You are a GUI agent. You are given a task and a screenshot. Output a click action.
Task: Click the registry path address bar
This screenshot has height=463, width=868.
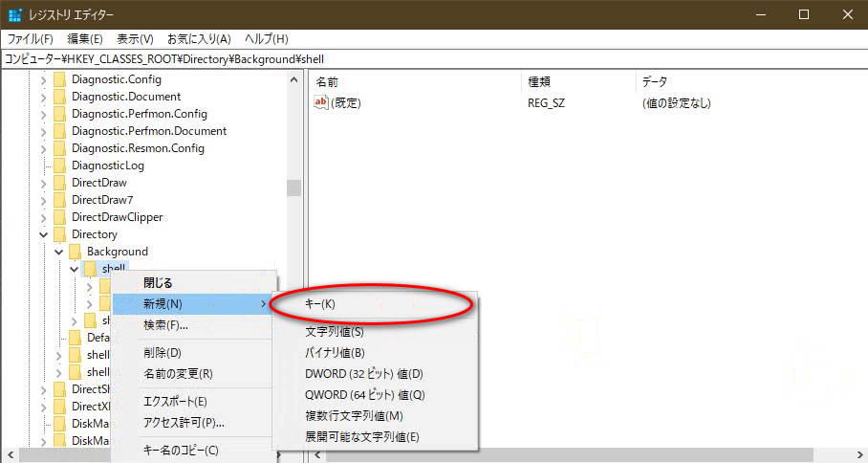click(430, 58)
